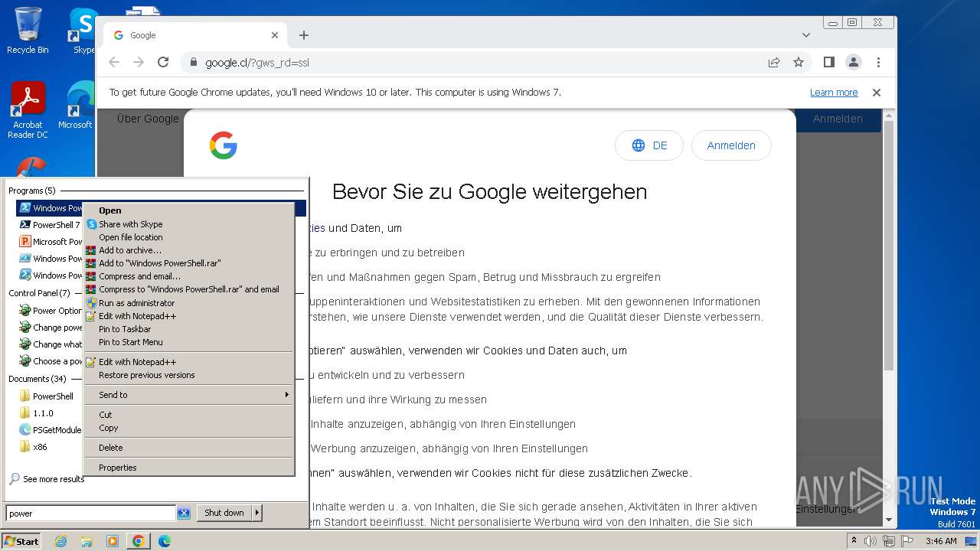Select Copy in context menu
Viewport: 980px width, 551px height.
click(x=188, y=428)
